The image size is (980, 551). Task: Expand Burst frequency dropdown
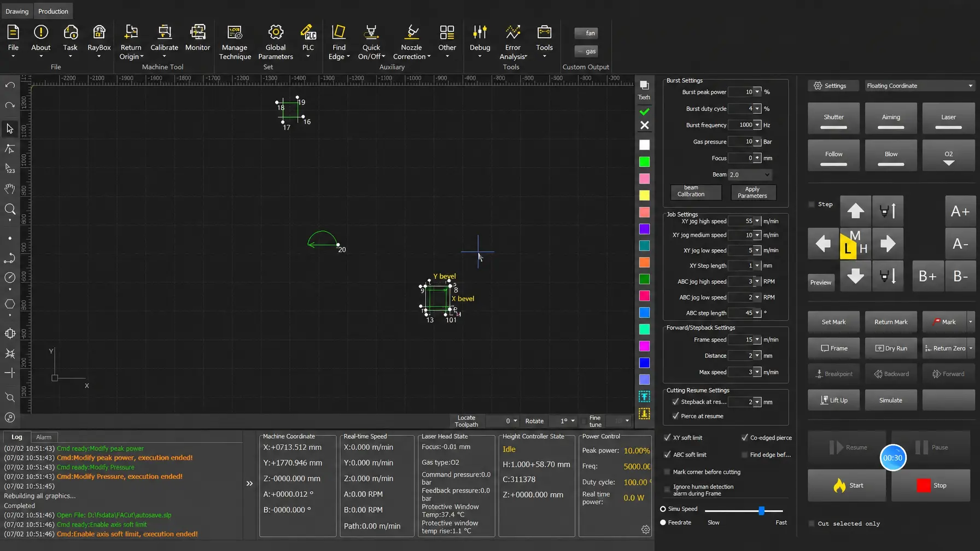click(757, 125)
